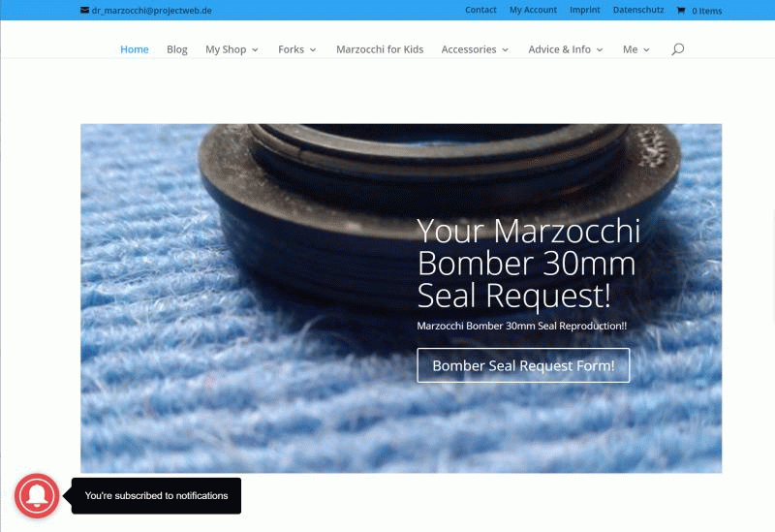Image resolution: width=775 pixels, height=532 pixels.
Task: Open the Blog page
Action: pos(177,49)
